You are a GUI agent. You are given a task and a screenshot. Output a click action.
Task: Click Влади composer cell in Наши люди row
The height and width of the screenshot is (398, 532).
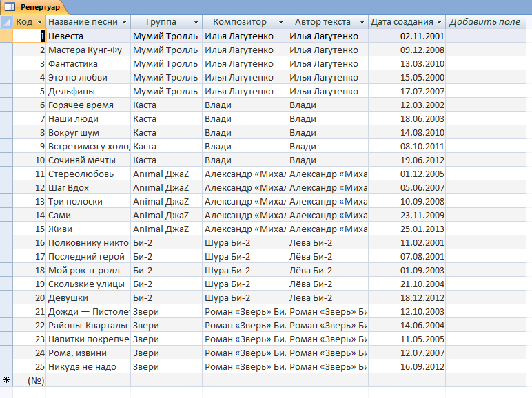tap(245, 118)
